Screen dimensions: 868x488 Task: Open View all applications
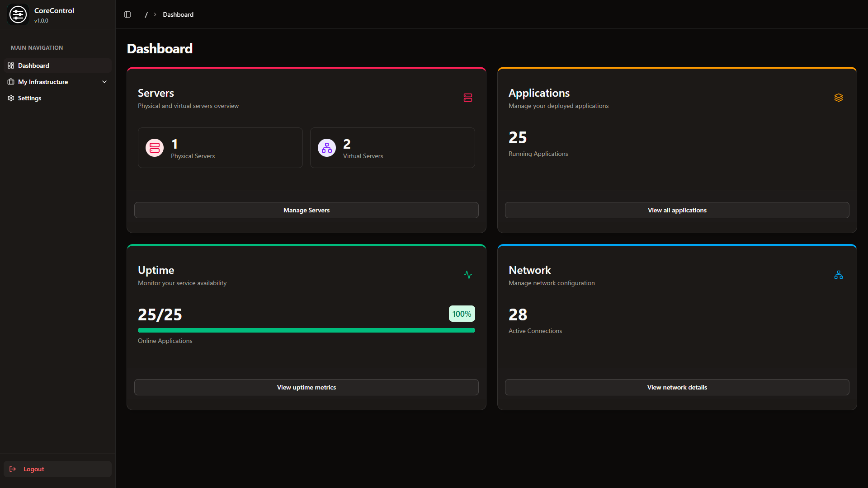(x=677, y=210)
